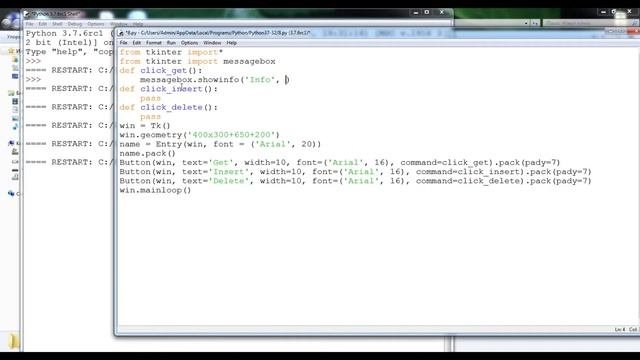The width and height of the screenshot is (640, 360).
Task: Close the Explorer window behind the editor
Action: (x=629, y=12)
